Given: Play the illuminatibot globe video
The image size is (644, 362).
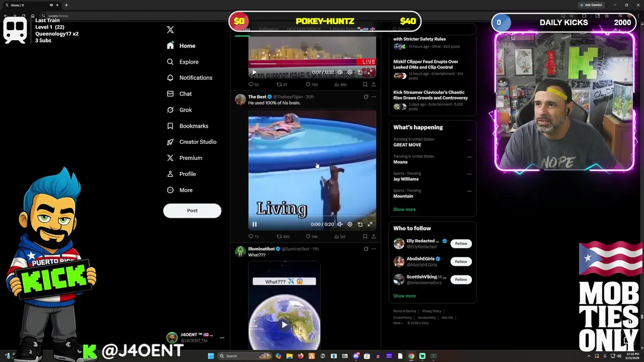Looking at the screenshot, I should pyautogui.click(x=284, y=325).
